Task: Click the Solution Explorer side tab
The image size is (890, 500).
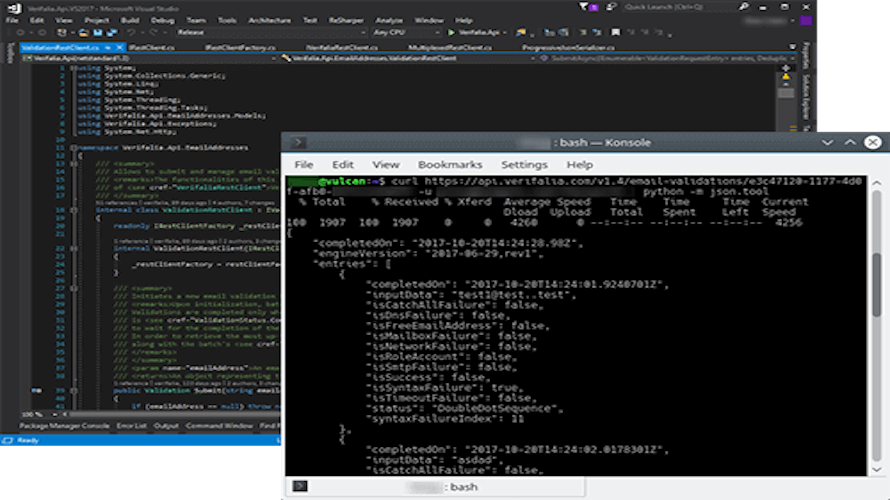Action: point(805,98)
